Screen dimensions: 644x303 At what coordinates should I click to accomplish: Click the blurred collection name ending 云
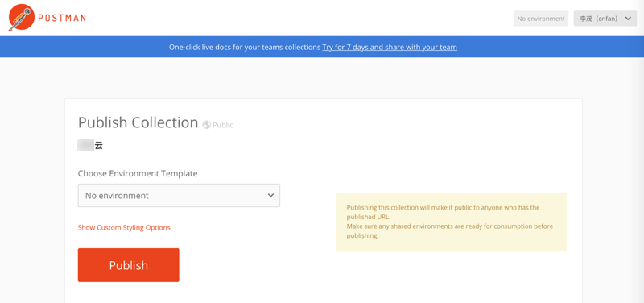point(90,146)
